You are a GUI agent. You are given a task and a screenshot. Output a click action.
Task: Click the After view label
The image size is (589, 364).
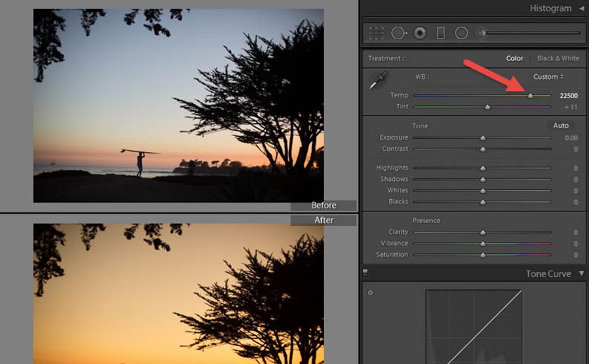click(323, 220)
